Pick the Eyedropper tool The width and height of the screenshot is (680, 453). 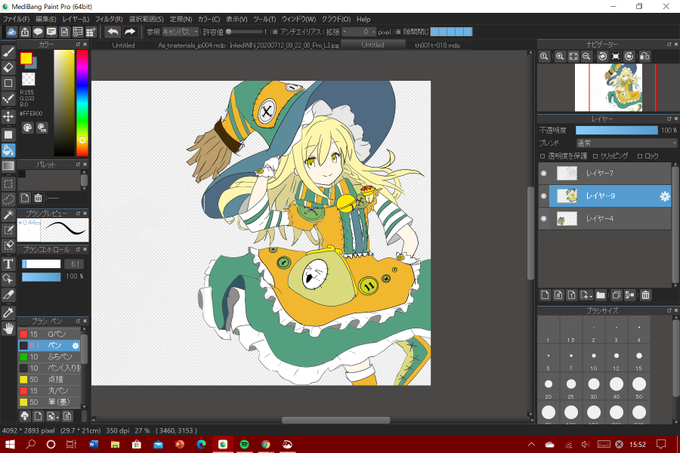point(8,312)
